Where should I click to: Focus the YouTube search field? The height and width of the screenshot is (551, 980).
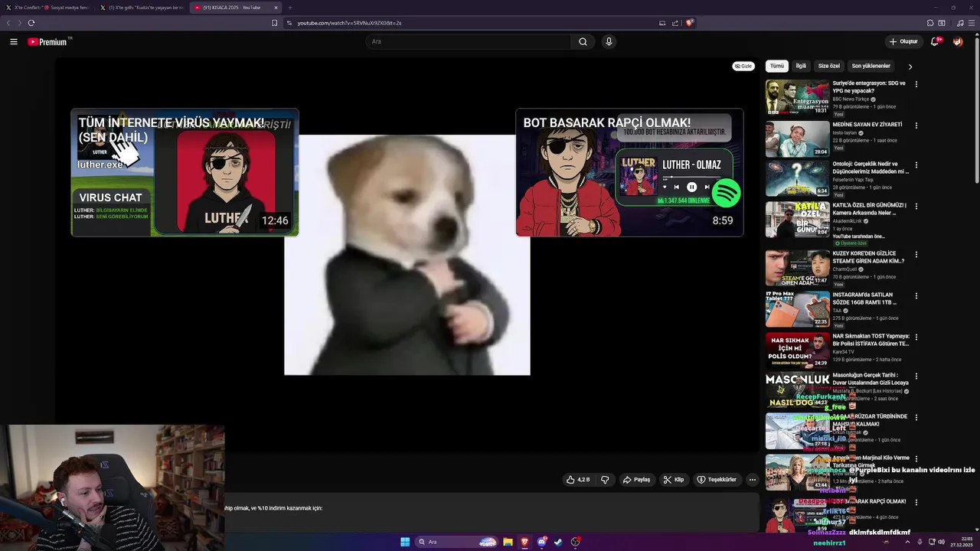point(468,41)
